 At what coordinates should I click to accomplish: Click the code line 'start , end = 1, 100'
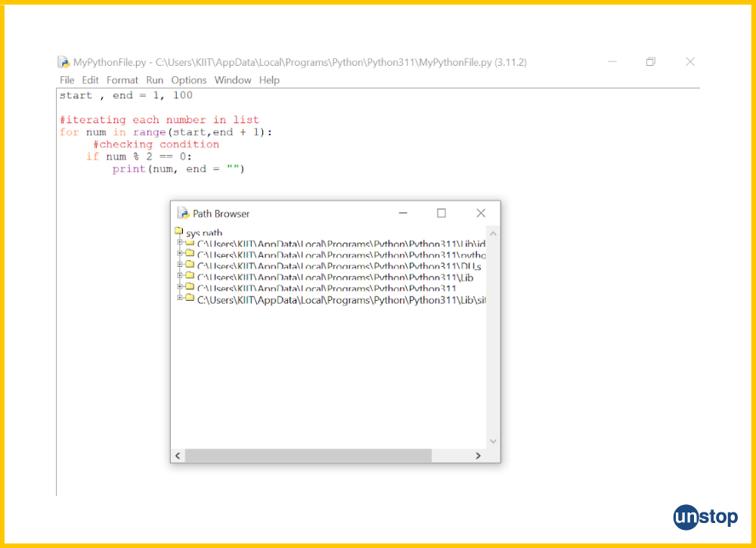click(x=125, y=95)
